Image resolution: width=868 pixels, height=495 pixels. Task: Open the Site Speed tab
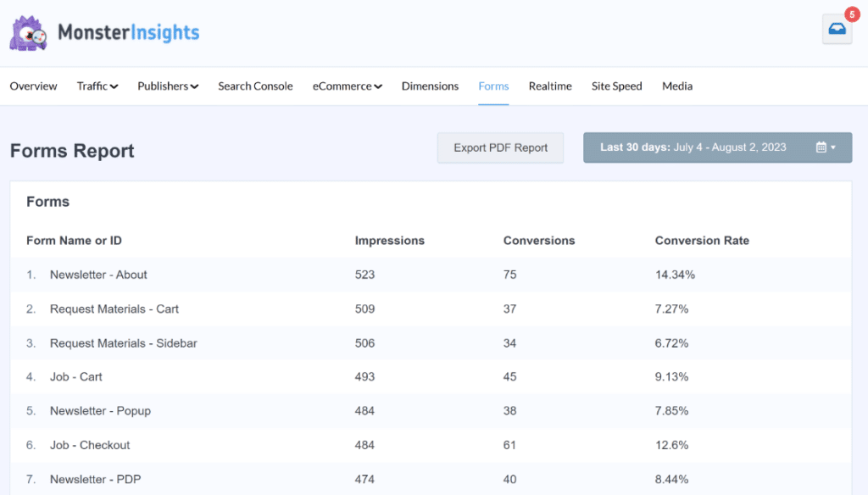[x=616, y=86]
